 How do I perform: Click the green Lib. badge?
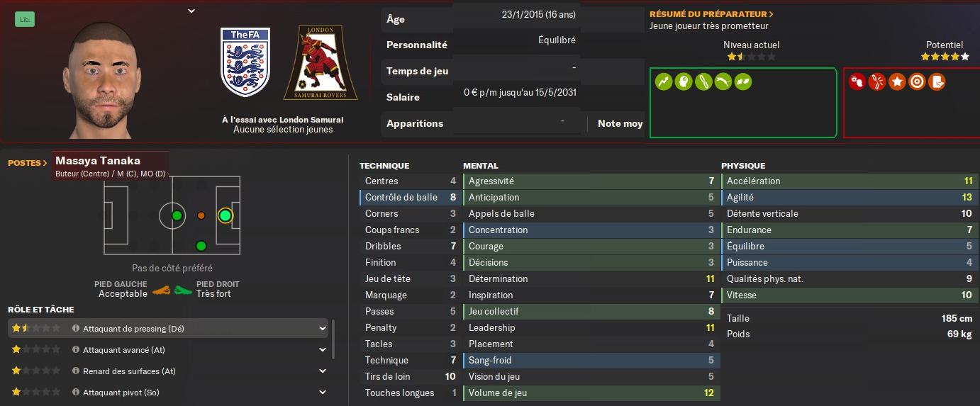pos(25,20)
